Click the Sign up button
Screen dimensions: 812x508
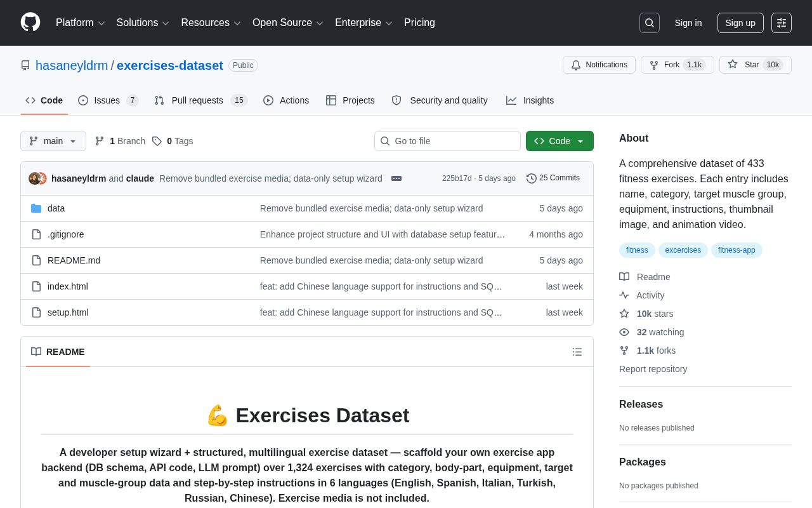click(740, 23)
